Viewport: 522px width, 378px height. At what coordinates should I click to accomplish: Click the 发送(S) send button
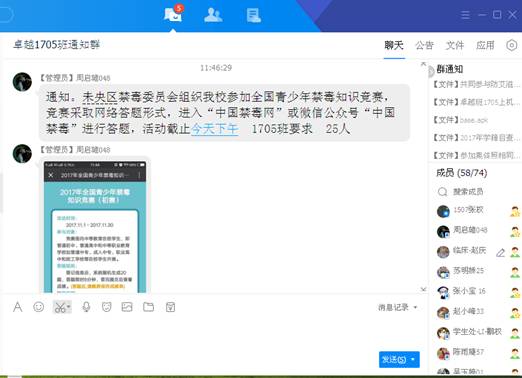pos(394,359)
